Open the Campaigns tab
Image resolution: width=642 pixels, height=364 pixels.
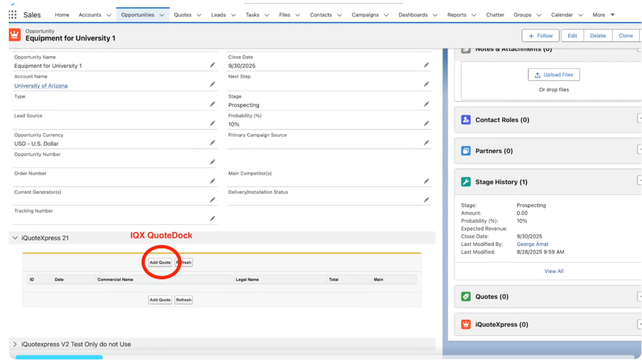365,15
